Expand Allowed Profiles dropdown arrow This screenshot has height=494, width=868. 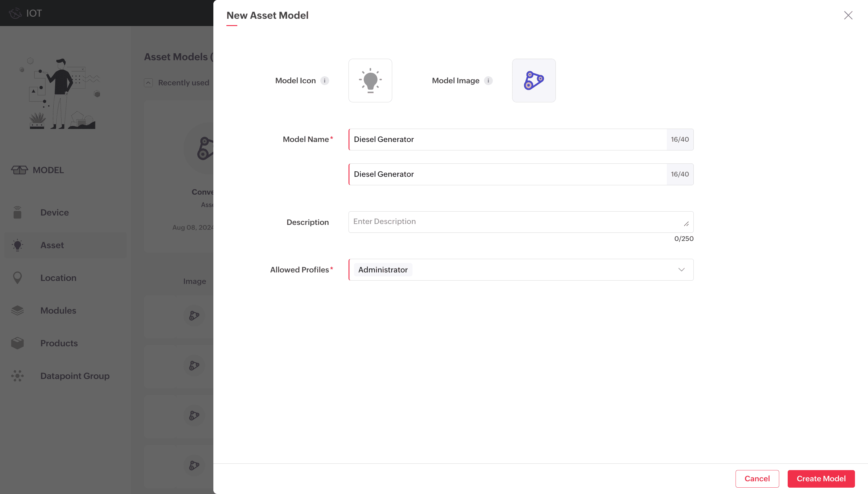(x=681, y=270)
